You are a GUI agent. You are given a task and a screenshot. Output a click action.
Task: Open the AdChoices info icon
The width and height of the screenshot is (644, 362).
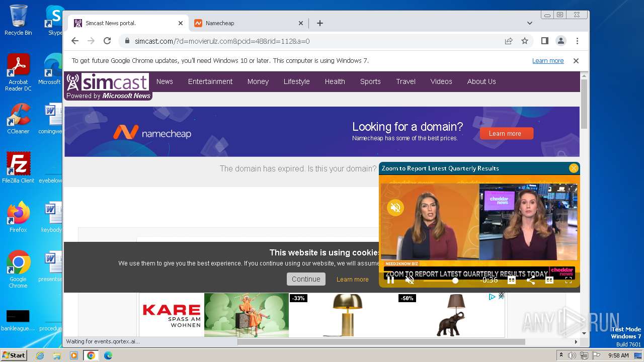click(493, 297)
